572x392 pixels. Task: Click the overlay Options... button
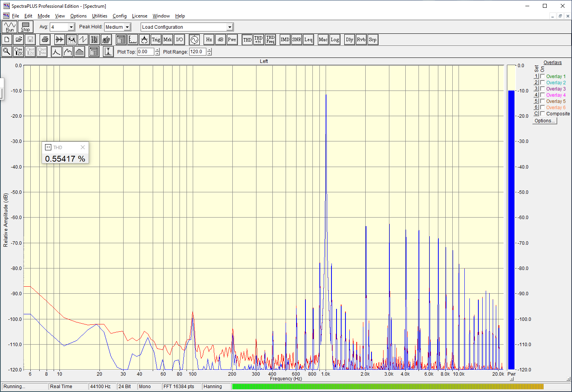544,121
